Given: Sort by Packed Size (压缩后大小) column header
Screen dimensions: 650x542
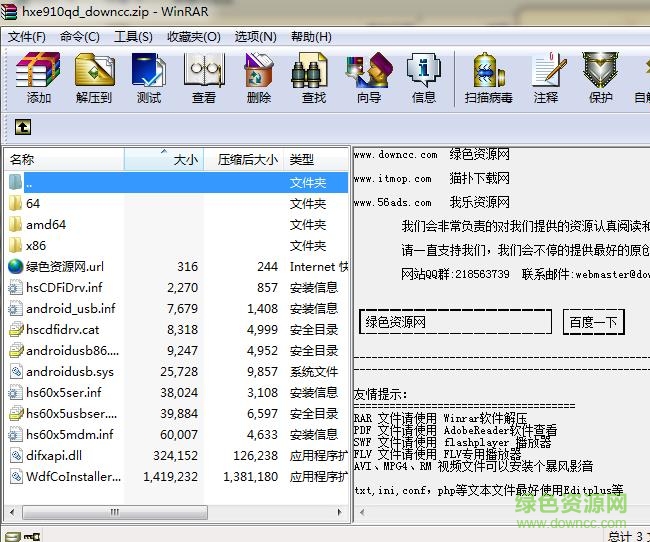Looking at the screenshot, I should click(x=244, y=159).
